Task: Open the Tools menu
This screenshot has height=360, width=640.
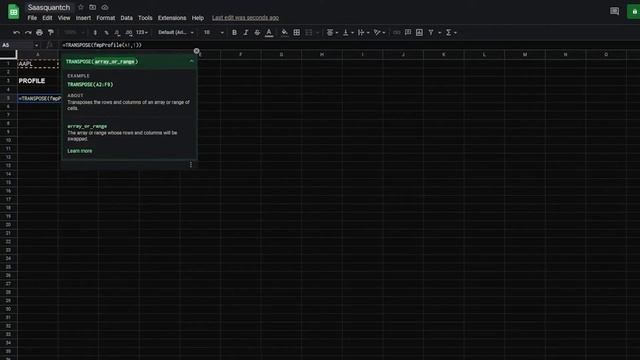Action: pos(145,18)
